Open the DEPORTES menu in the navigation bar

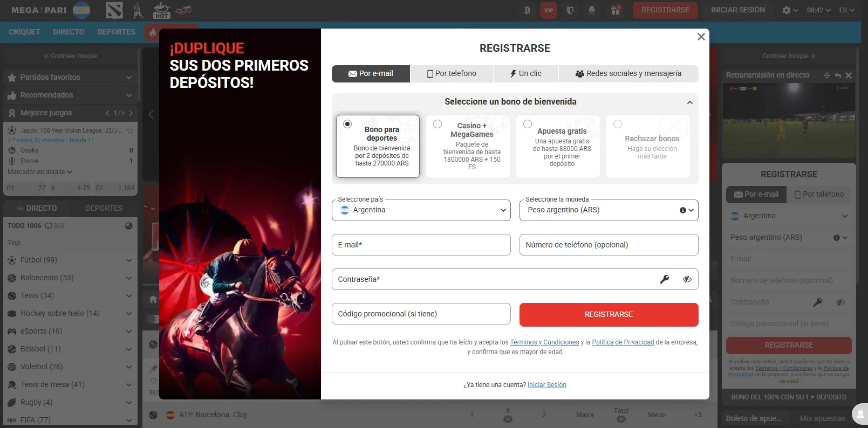point(116,32)
